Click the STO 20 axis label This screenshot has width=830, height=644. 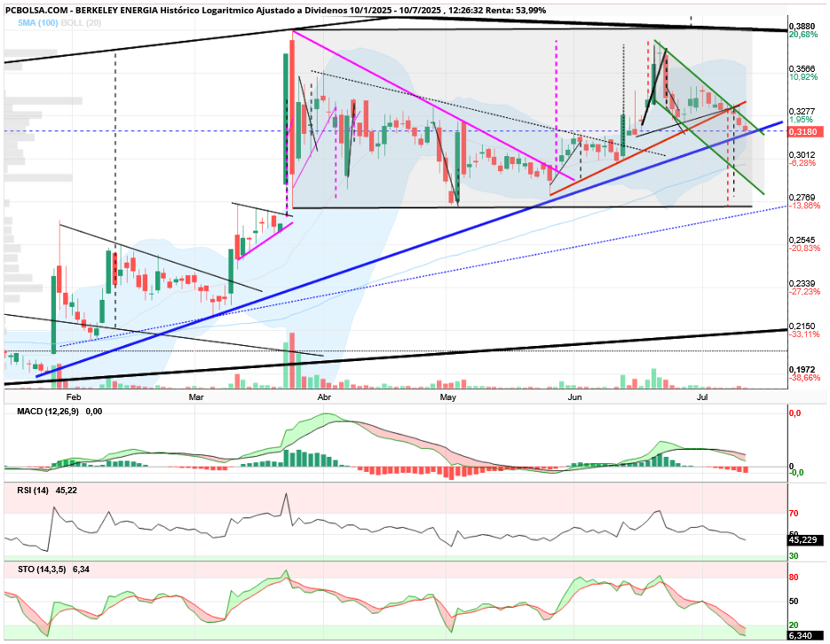(794, 625)
